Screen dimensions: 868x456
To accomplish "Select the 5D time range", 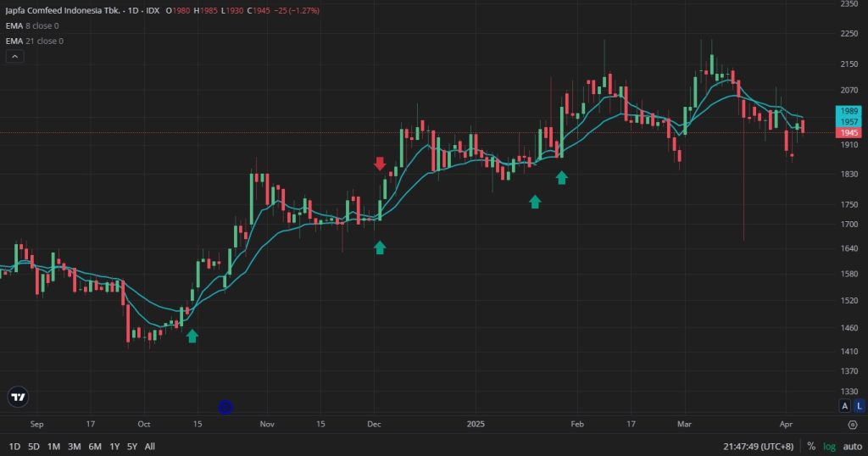I will [34, 446].
